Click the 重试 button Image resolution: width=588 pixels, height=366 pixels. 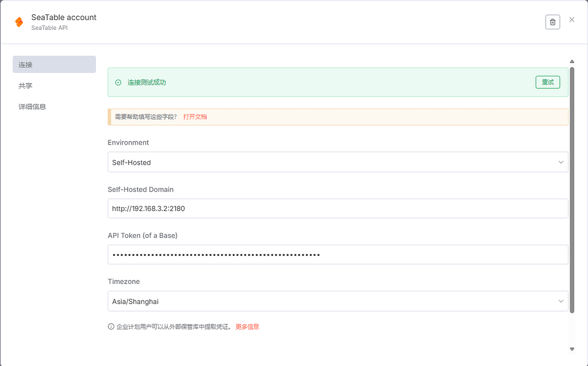coord(547,82)
